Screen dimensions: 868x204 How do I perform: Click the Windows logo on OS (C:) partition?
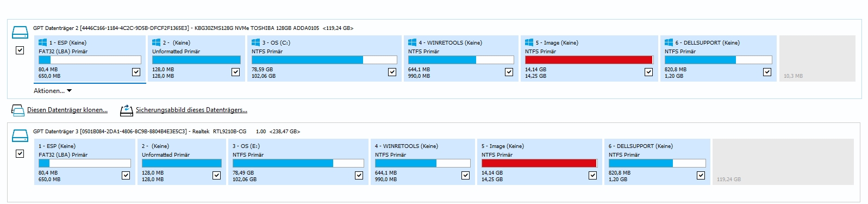[256, 42]
